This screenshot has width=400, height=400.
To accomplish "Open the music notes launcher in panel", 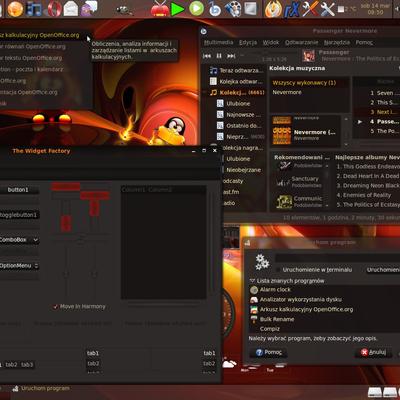I will click(33, 9).
